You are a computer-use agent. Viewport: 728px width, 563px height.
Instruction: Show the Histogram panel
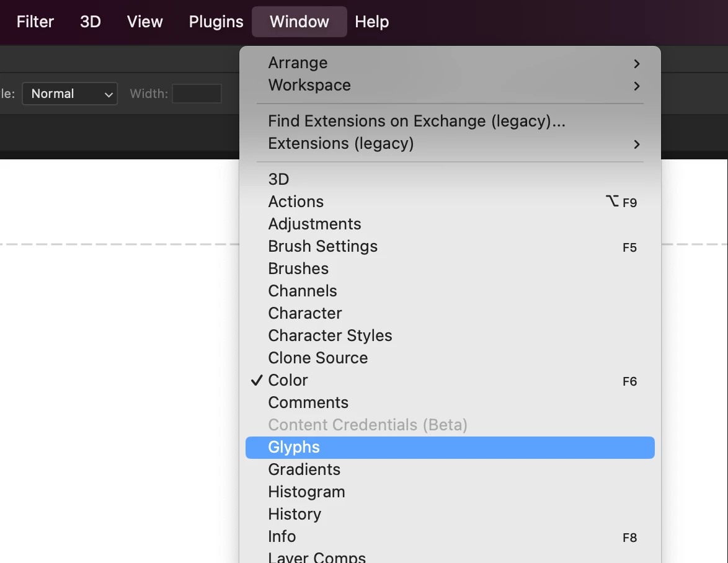(x=306, y=492)
